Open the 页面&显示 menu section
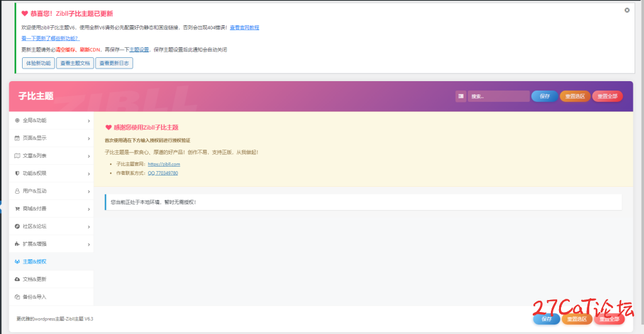 (x=52, y=138)
